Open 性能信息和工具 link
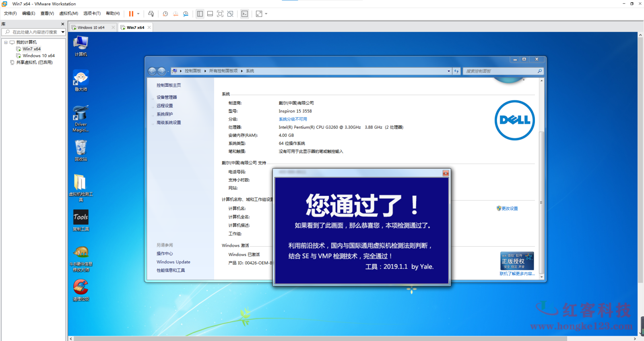 click(171, 270)
